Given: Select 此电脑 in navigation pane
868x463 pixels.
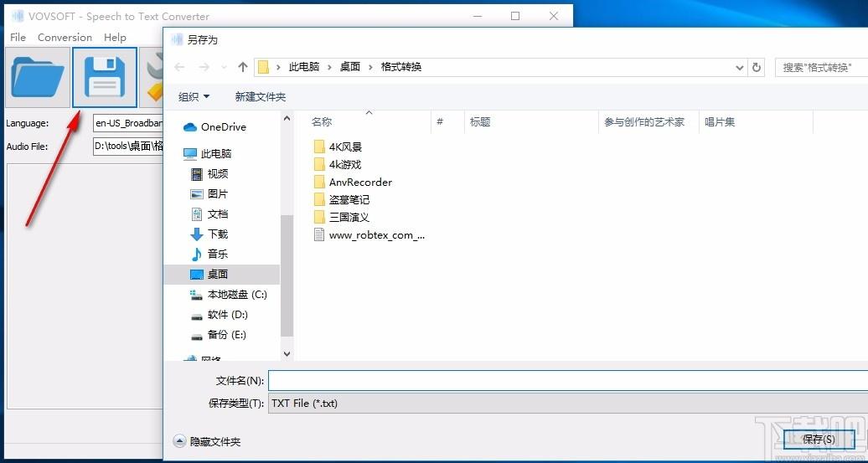Looking at the screenshot, I should tap(207, 154).
